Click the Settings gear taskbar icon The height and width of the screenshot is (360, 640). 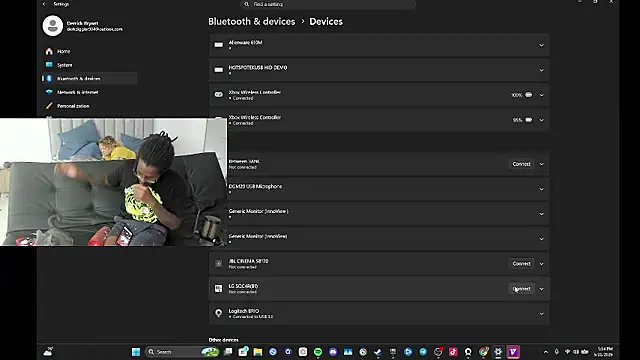498,352
